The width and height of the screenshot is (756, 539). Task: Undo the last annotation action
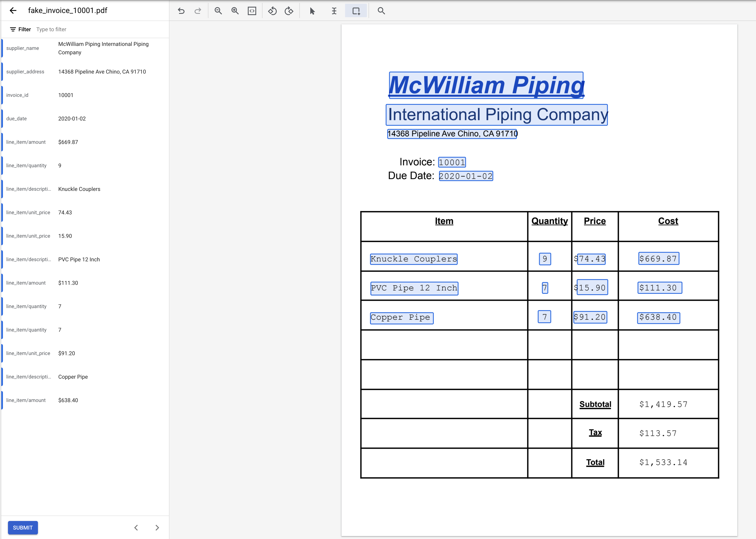click(x=181, y=11)
